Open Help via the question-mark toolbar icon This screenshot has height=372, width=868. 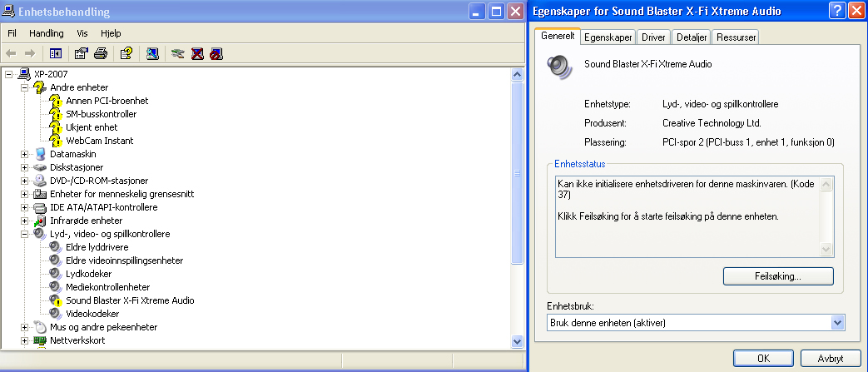coord(126,54)
